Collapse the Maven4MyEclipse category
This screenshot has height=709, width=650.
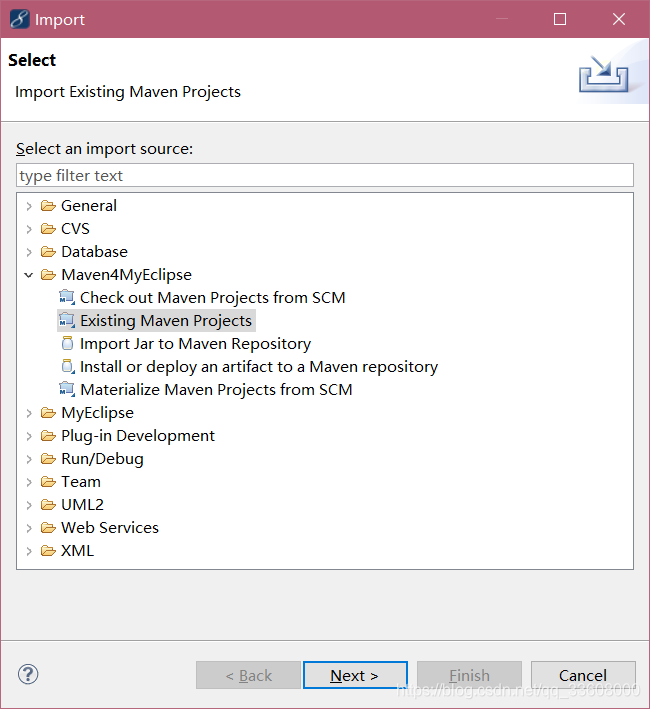pyautogui.click(x=29, y=275)
